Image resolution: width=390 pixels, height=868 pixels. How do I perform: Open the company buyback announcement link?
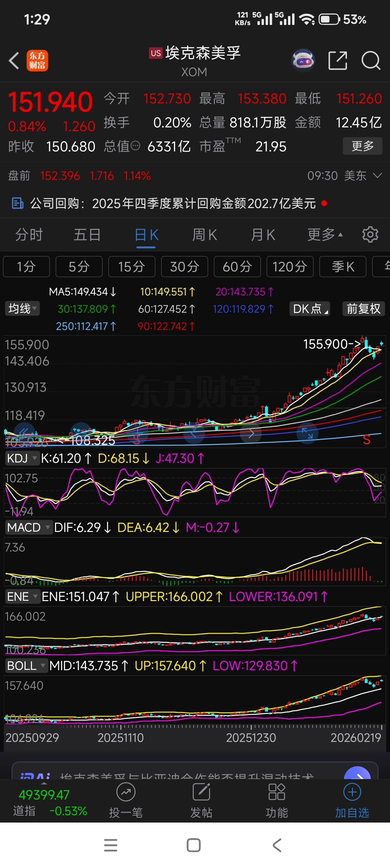[x=173, y=203]
